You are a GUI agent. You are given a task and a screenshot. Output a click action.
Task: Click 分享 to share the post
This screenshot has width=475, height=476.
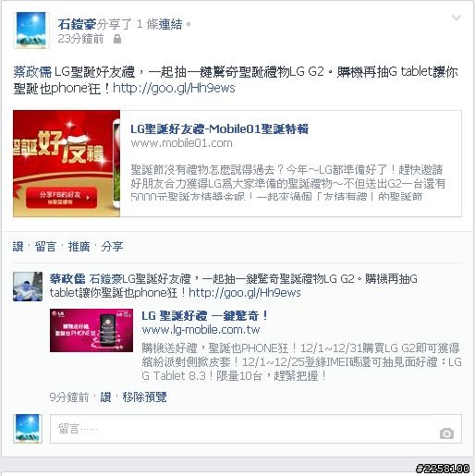point(112,247)
